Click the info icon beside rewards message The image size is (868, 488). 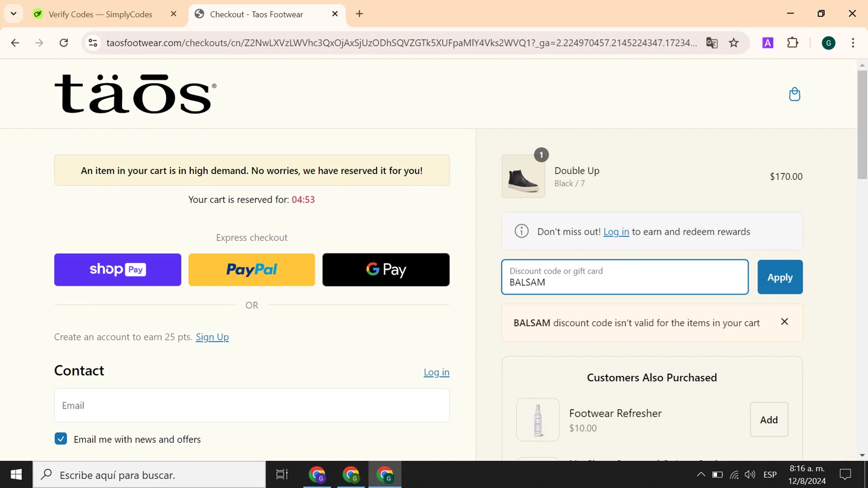click(521, 231)
